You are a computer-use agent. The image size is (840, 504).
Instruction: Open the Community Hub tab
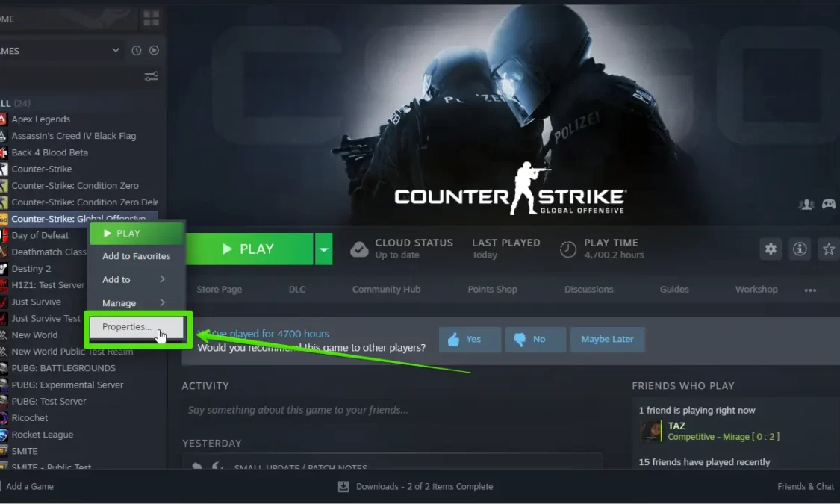point(386,289)
